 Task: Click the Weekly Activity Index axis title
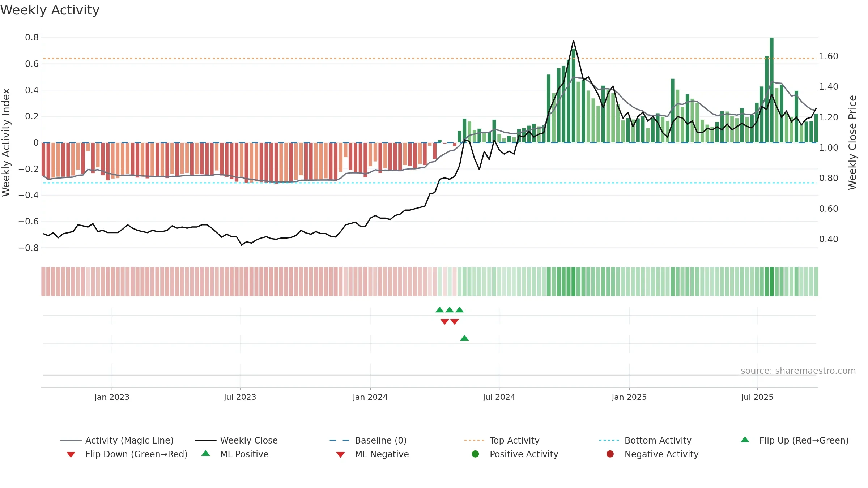pyautogui.click(x=6, y=142)
